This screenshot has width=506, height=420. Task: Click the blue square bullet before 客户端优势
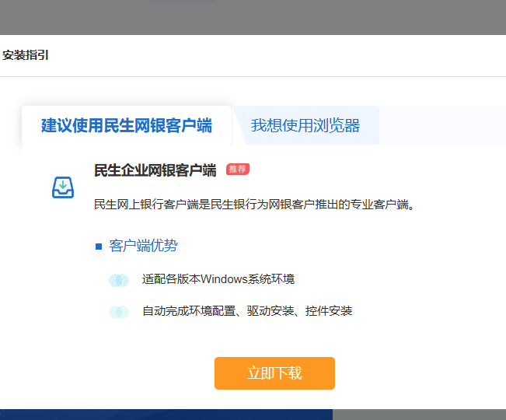(x=99, y=247)
